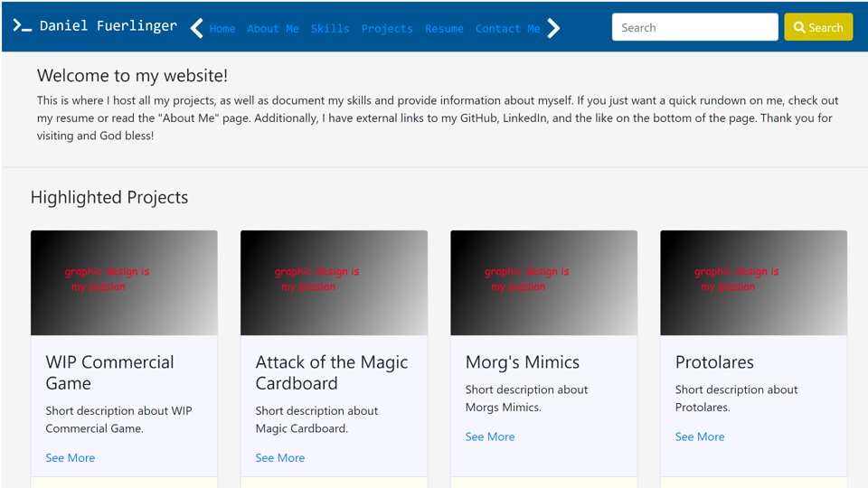Select Contact Me in navbar
Screen dimensions: 868x488
pos(507,29)
